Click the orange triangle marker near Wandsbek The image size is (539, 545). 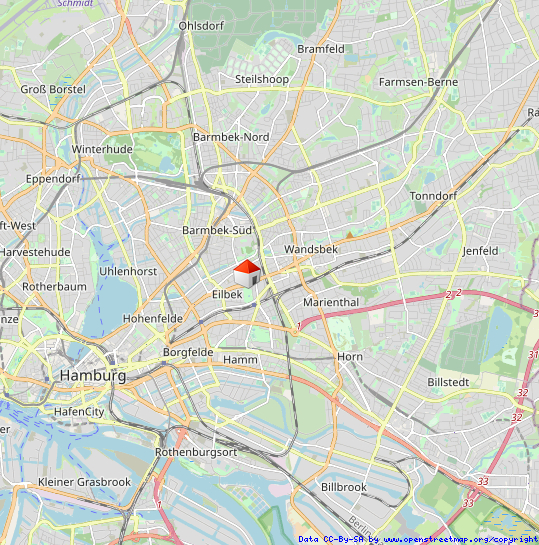click(350, 235)
